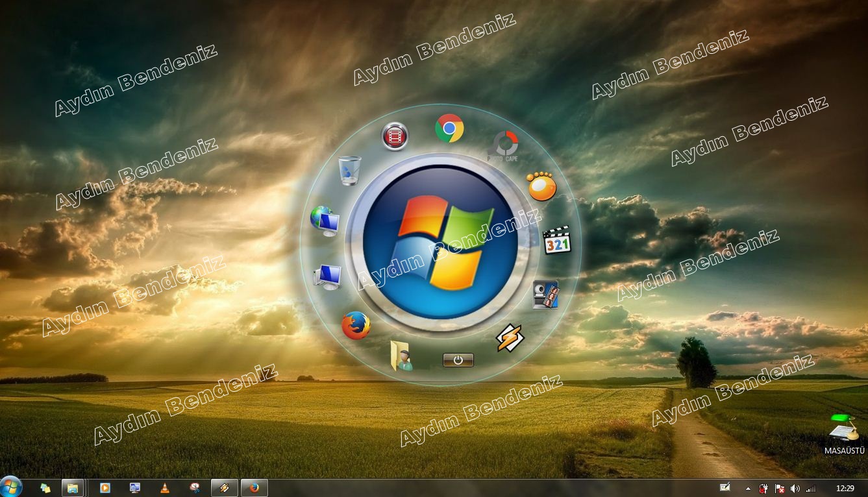Launch Firefox from the circle dock

pos(356,326)
